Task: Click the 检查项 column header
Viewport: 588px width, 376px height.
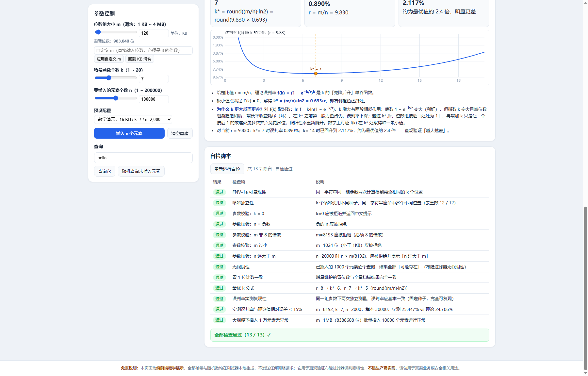Action: coord(239,182)
